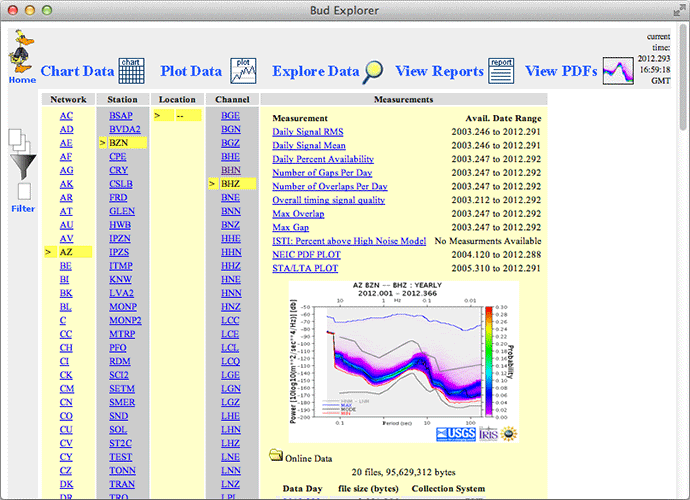
Task: Select channel BHN
Action: (231, 170)
